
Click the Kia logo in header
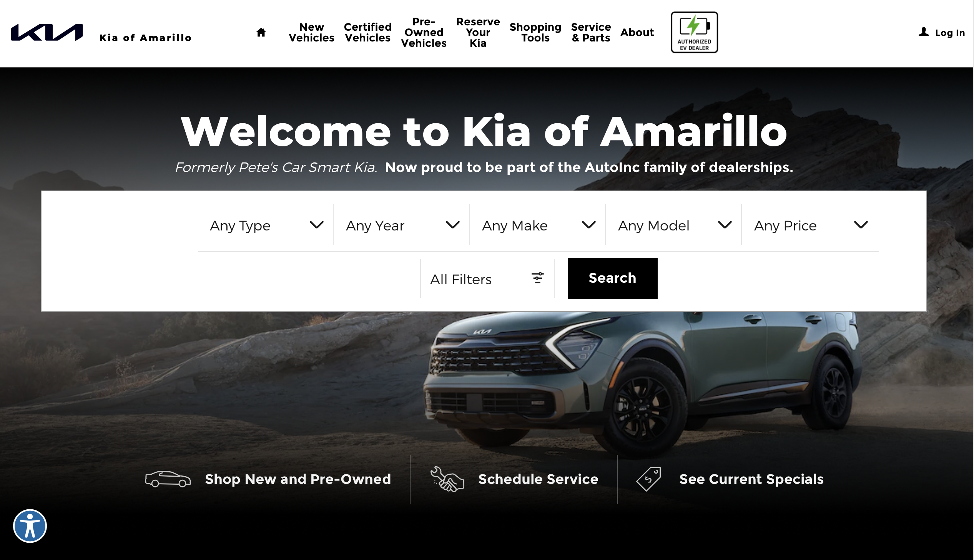click(x=47, y=32)
